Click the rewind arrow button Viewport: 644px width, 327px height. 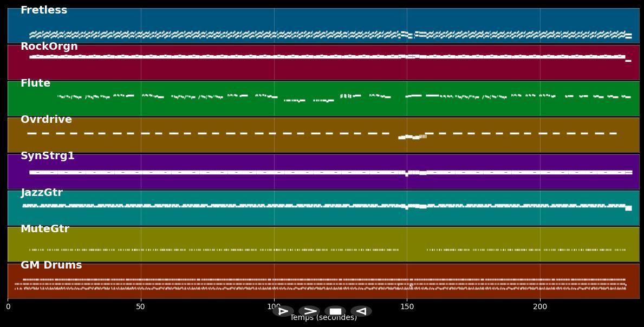[x=361, y=311]
